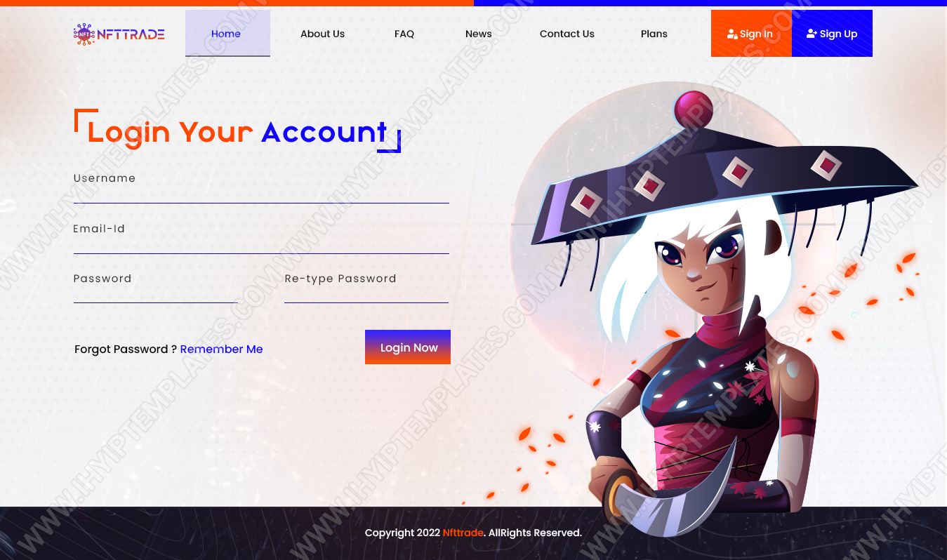Click the Remember Me link
This screenshot has width=947, height=560.
[x=221, y=349]
